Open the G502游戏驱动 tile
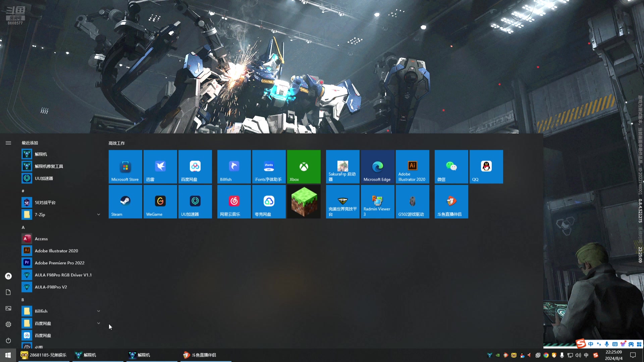Screen dimensions: 644x362 (412, 201)
